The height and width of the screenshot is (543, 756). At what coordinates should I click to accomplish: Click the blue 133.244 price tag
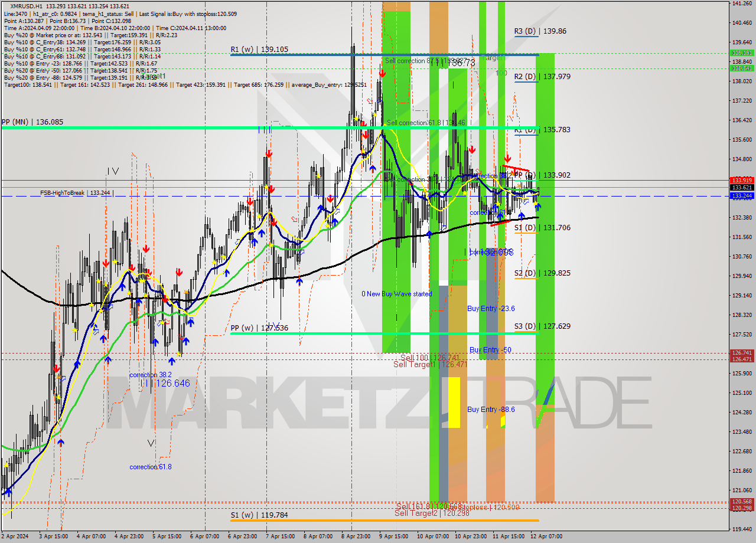(x=742, y=195)
